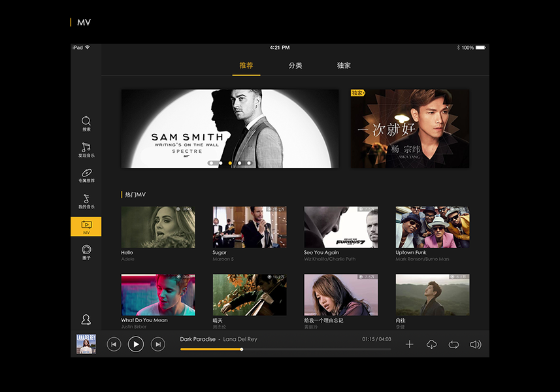The width and height of the screenshot is (560, 392).
Task: Click the 热门MV section heading
Action: click(x=135, y=195)
